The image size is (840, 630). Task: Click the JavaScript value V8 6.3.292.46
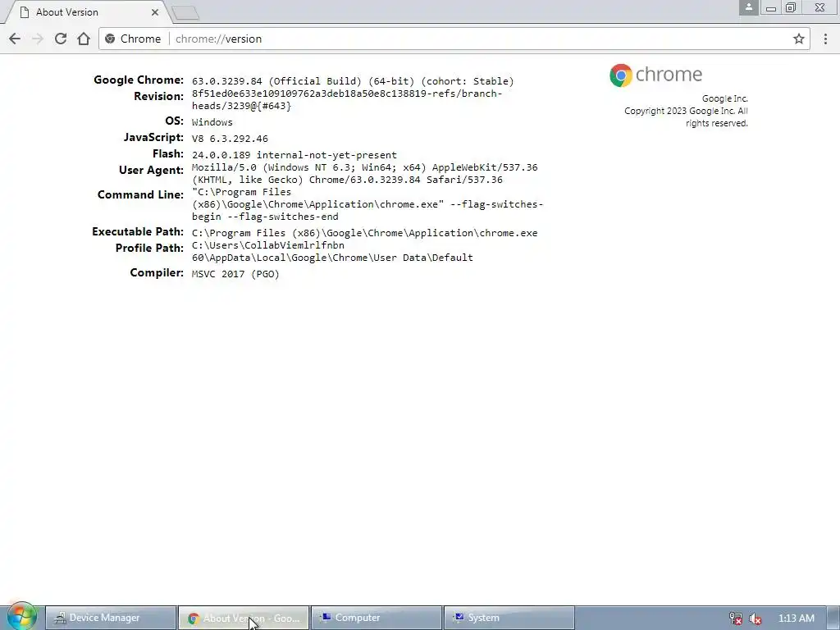click(230, 139)
